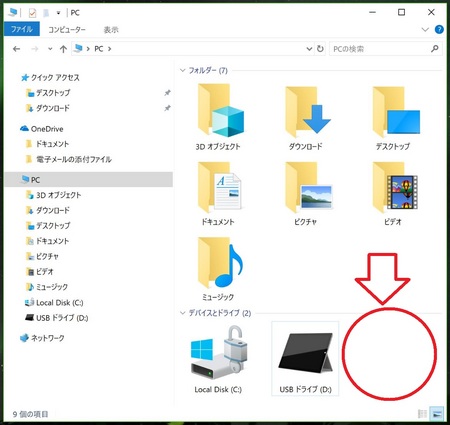Screen dimensions: 450x425
Task: Switch to large icons view in status bar
Action: point(437,414)
